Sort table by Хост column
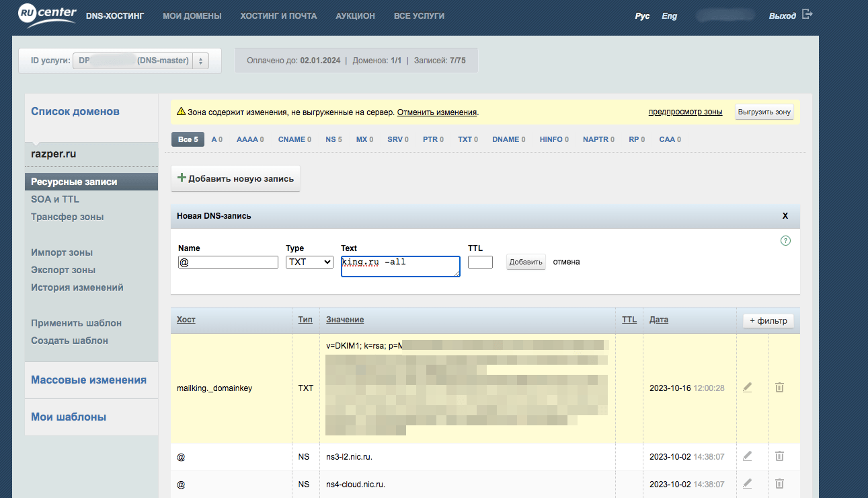This screenshot has height=498, width=868. (x=186, y=320)
